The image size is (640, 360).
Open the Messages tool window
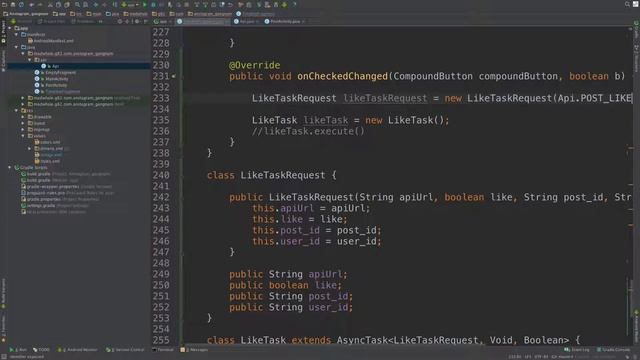194,350
